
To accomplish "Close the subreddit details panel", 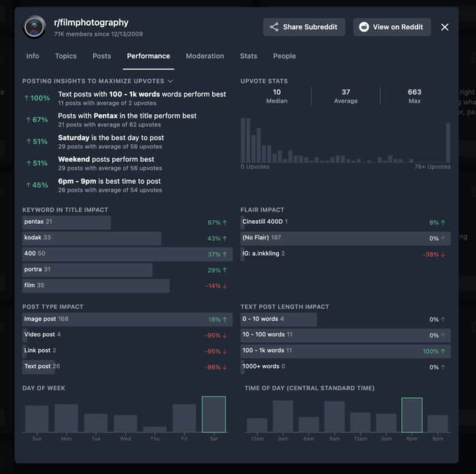I will 445,27.
